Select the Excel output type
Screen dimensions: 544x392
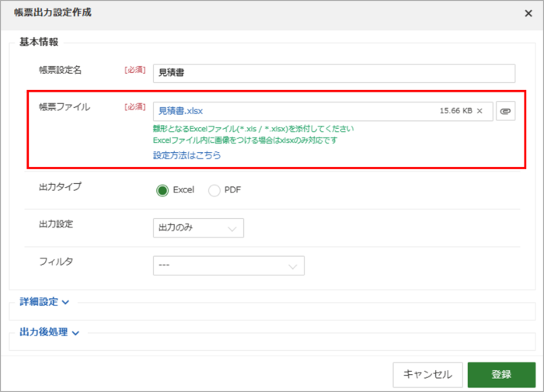click(162, 190)
